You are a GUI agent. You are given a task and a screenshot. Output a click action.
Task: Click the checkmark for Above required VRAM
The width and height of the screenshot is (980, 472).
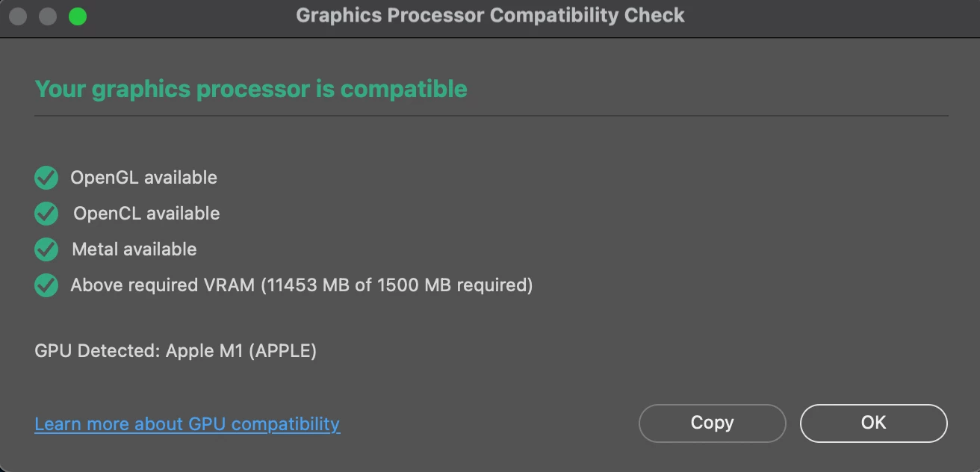click(46, 285)
